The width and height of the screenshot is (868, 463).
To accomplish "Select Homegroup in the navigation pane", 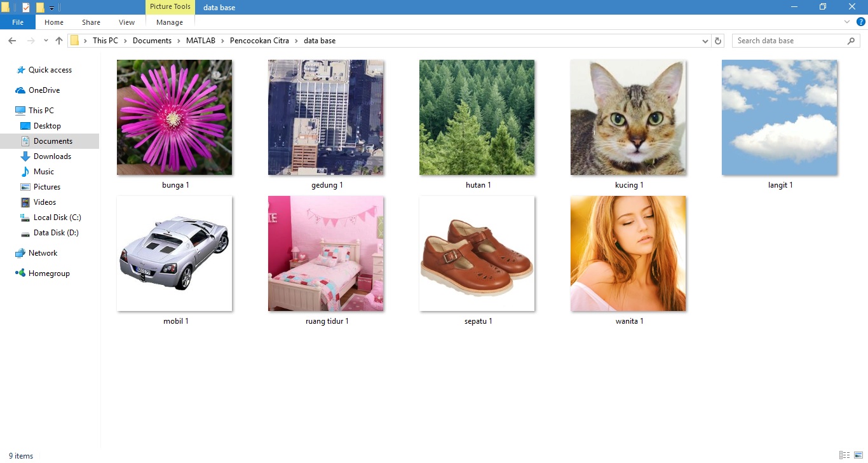I will pyautogui.click(x=49, y=273).
